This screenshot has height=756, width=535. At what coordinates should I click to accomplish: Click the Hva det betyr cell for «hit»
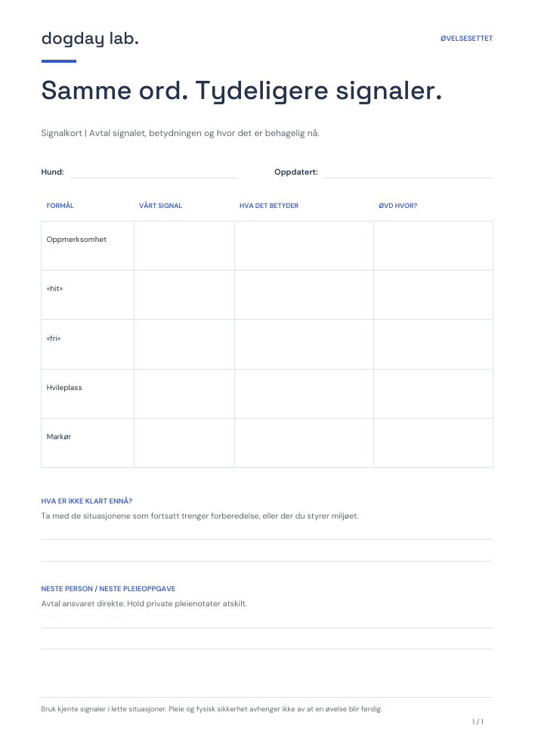pyautogui.click(x=304, y=295)
